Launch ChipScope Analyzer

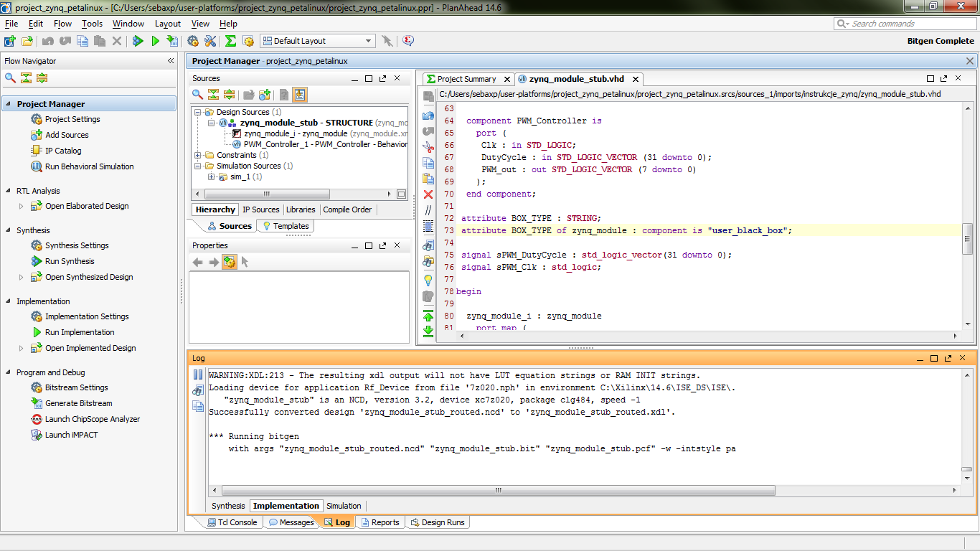(93, 419)
